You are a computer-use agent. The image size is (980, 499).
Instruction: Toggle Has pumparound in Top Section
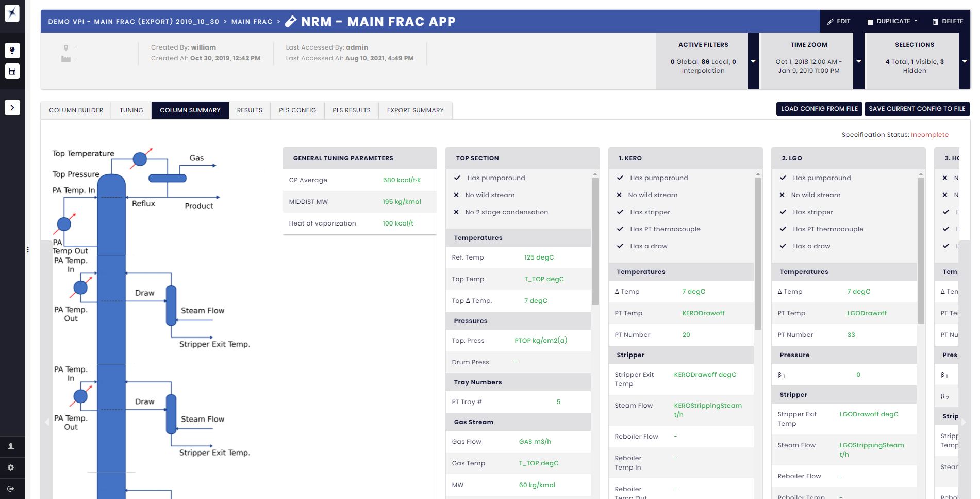tap(457, 178)
